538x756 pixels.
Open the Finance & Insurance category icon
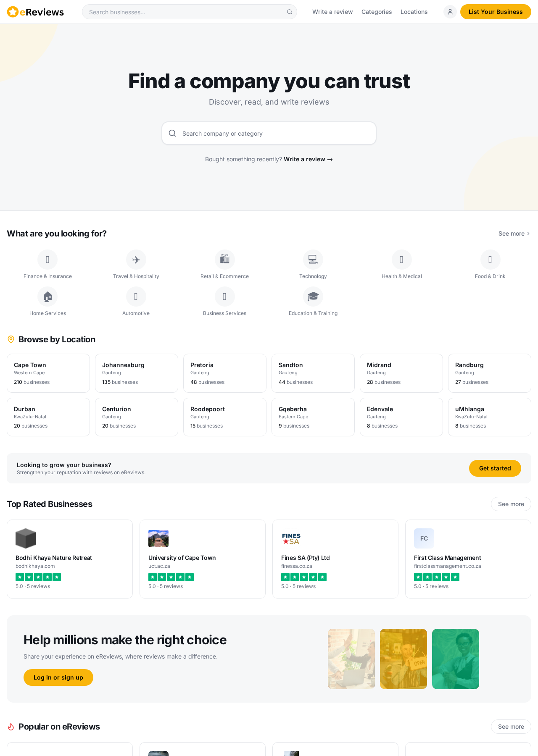[x=47, y=260]
